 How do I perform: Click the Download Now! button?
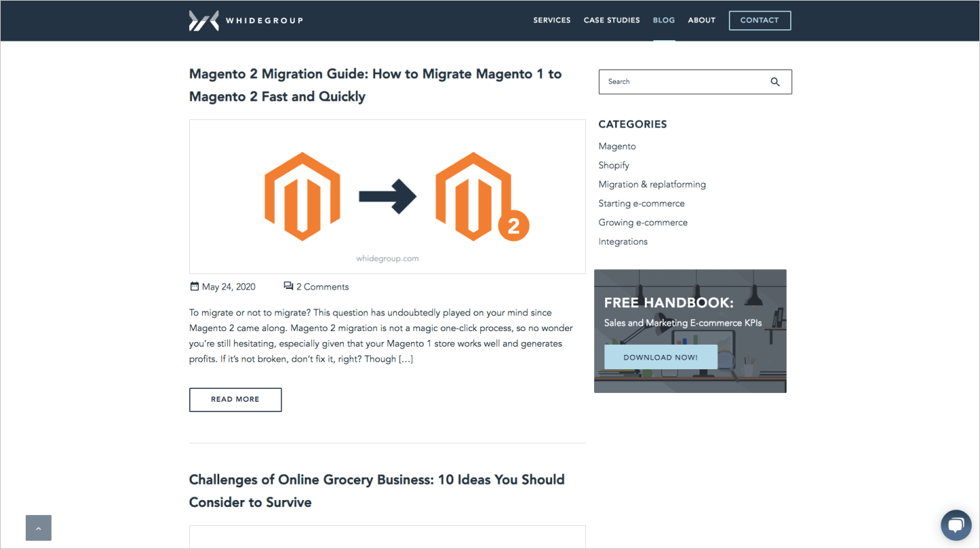click(661, 357)
